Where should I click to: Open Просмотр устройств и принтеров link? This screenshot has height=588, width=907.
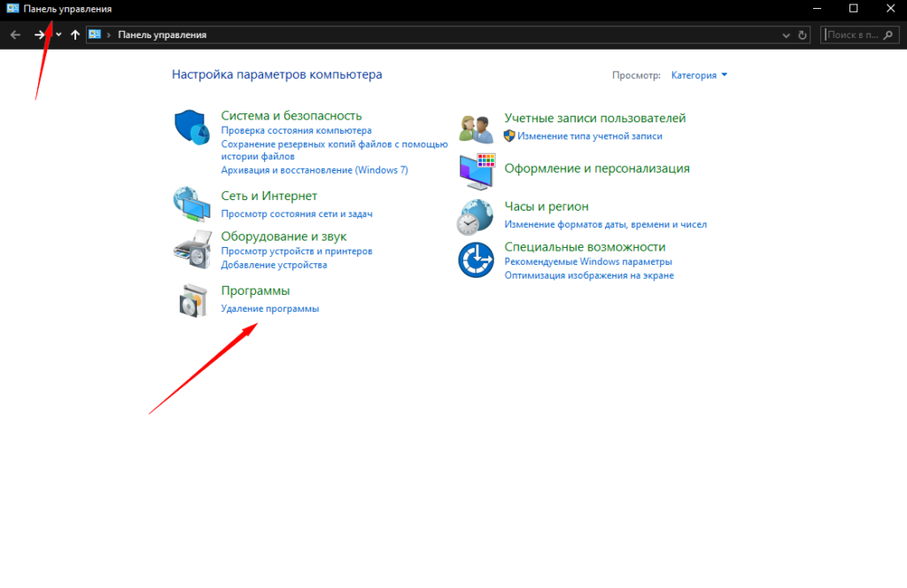[297, 251]
